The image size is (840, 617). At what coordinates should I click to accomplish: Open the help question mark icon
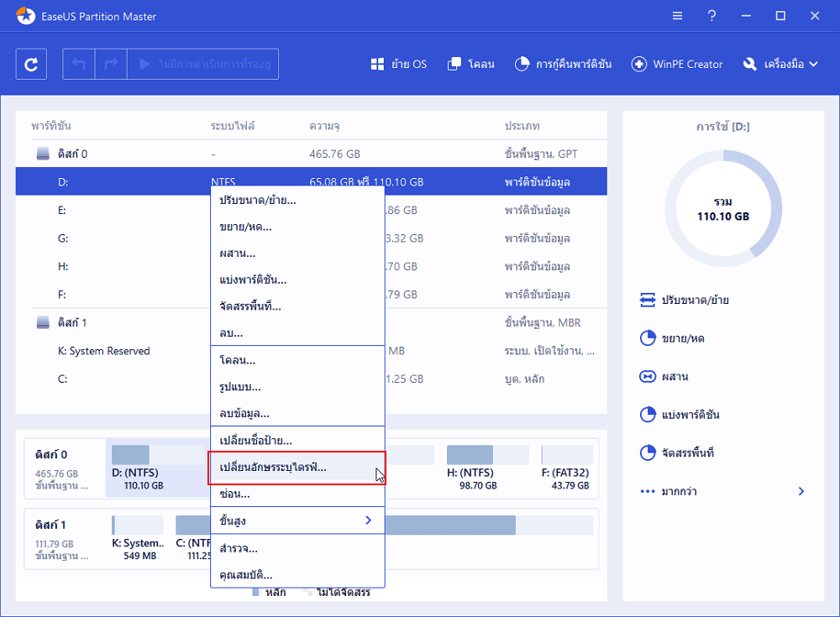tap(711, 16)
